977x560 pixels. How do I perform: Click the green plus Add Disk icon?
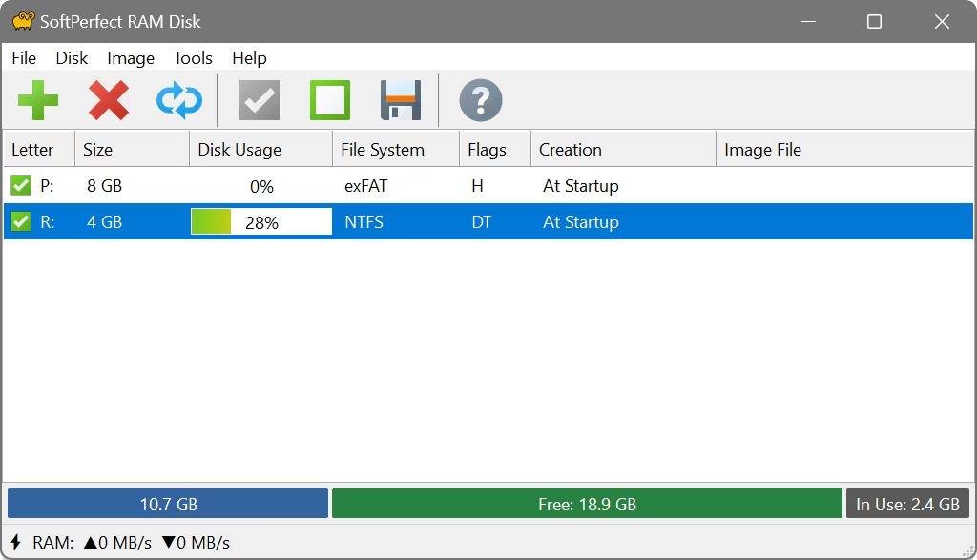(x=38, y=100)
